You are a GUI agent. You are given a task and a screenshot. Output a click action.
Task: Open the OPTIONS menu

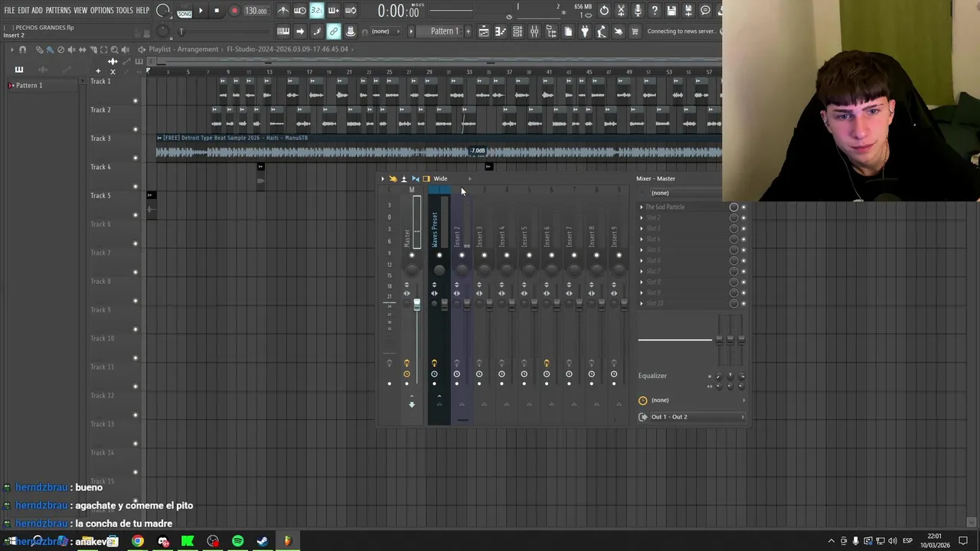[x=102, y=11]
